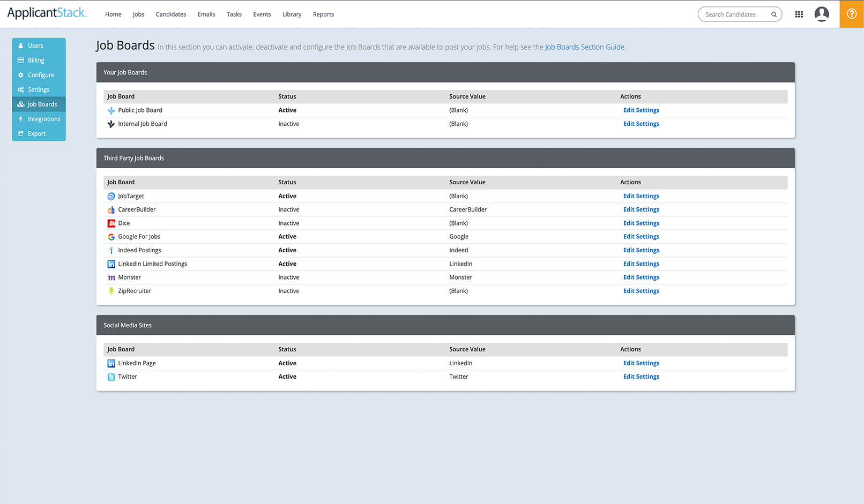Screen dimensions: 864x504
Task: Edit Settings for Internal Job Board
Action: point(641,124)
